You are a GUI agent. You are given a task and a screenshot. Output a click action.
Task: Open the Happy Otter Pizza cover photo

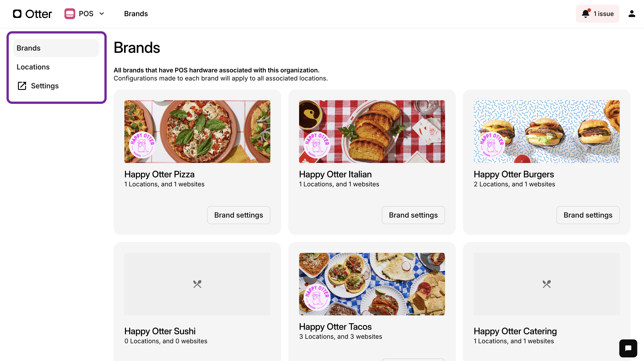(x=197, y=132)
